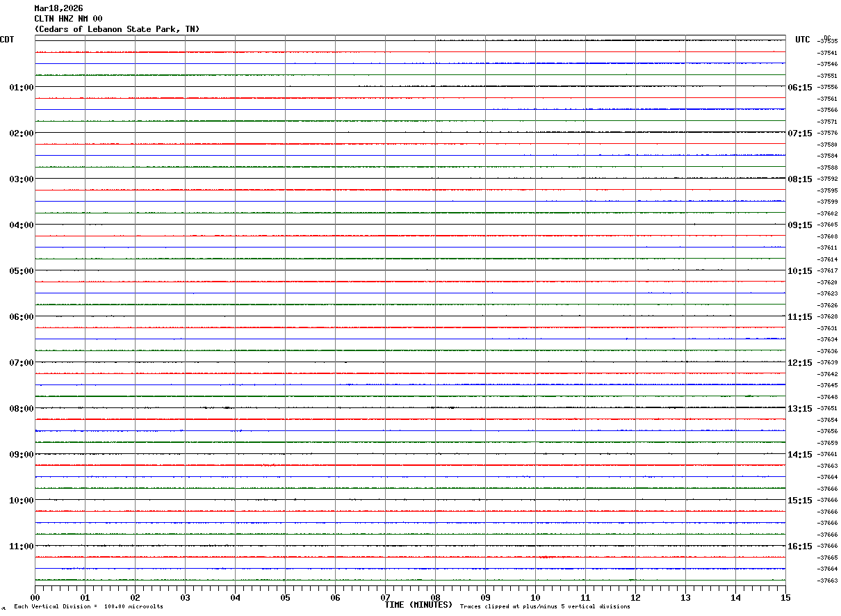
Task: Click the DC offset value '-37605'
Action: pos(827,225)
